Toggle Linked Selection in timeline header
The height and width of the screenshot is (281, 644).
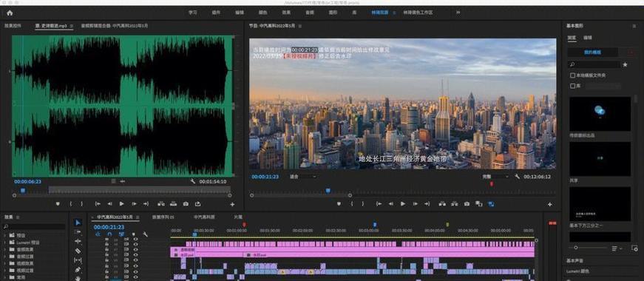121,234
